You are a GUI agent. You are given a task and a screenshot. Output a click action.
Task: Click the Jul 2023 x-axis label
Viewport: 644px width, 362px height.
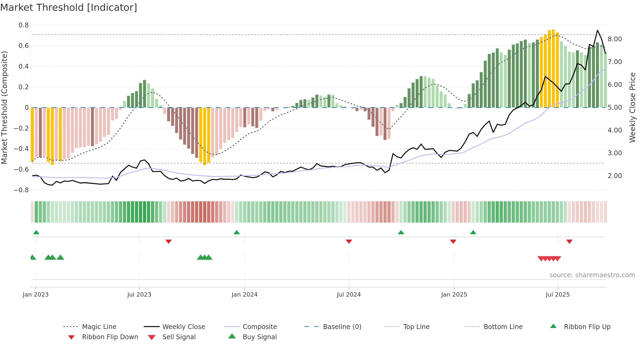tap(139, 294)
